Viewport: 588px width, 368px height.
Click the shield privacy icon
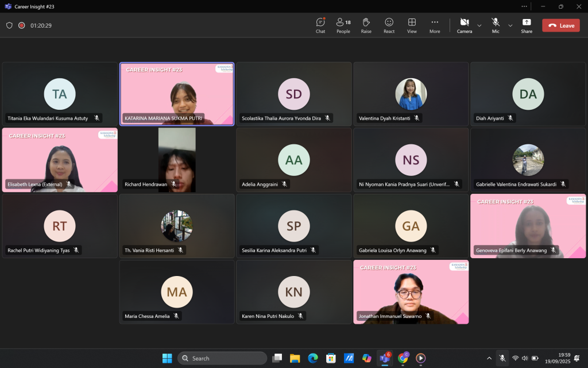9,25
